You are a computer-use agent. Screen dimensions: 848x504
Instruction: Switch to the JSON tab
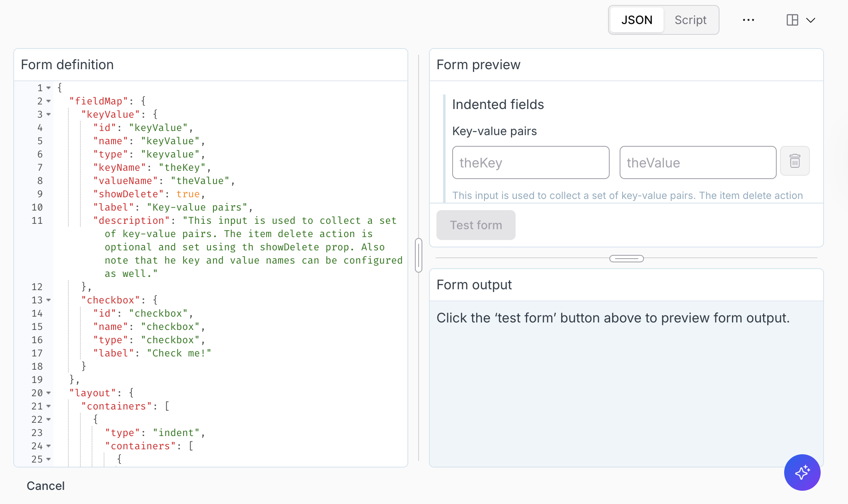637,20
